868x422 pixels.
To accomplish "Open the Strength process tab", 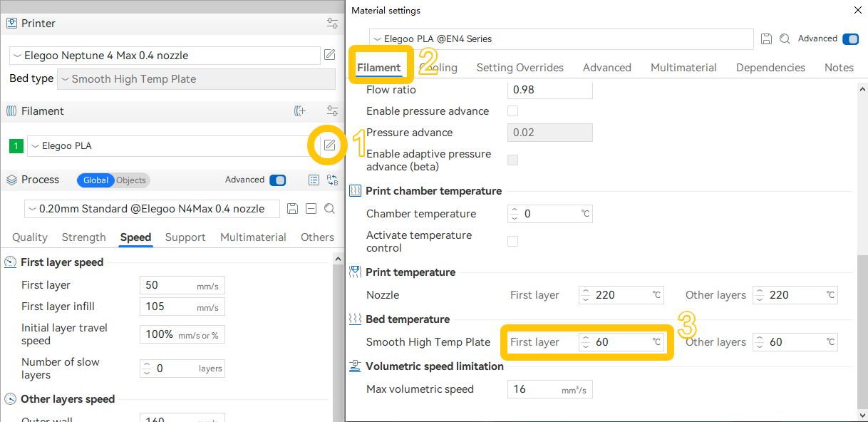I will point(83,237).
